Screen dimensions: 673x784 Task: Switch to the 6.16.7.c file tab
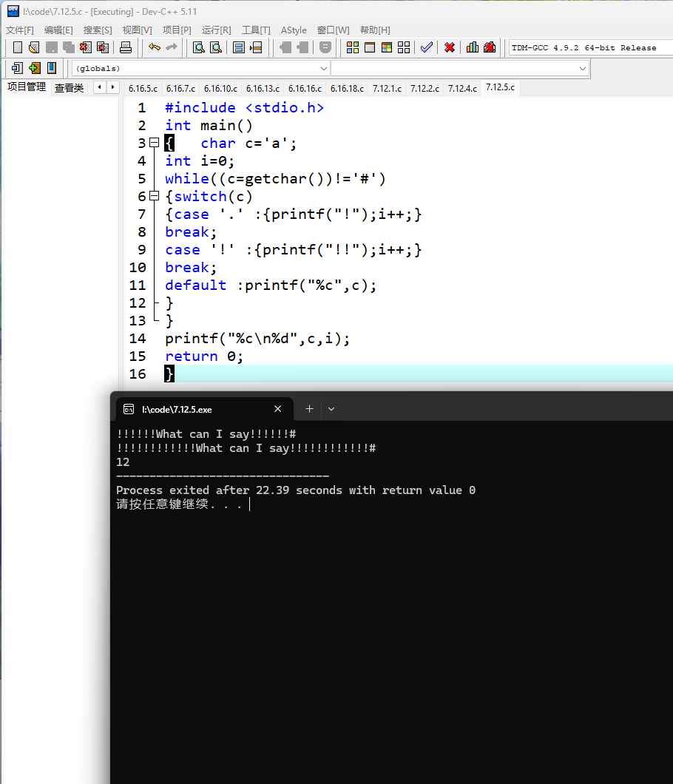181,89
